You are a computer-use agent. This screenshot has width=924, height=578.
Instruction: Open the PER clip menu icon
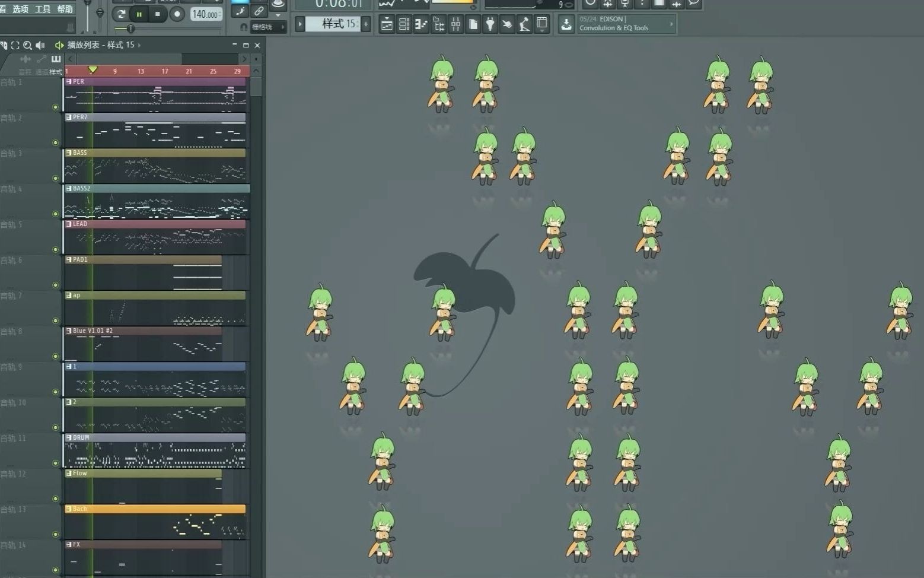(x=69, y=82)
